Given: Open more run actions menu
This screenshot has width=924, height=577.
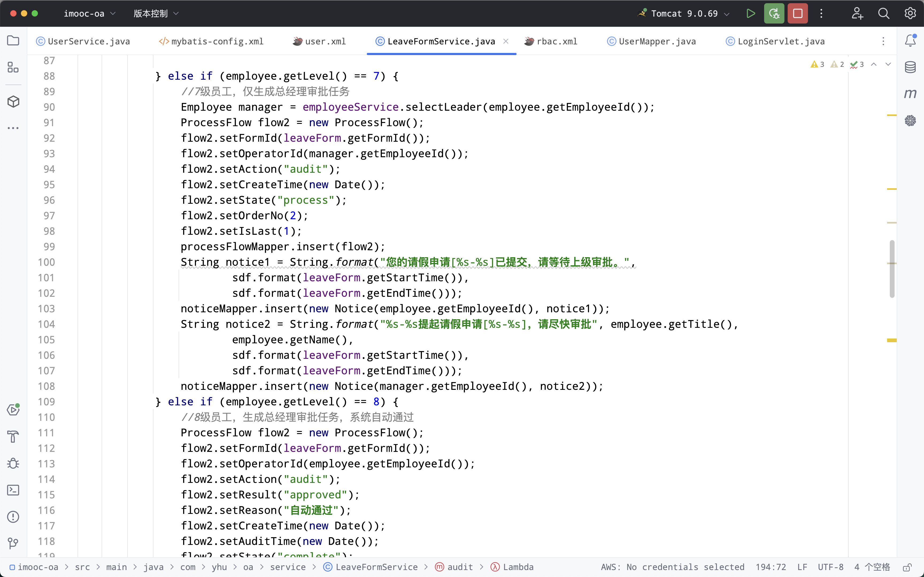Looking at the screenshot, I should click(x=821, y=13).
